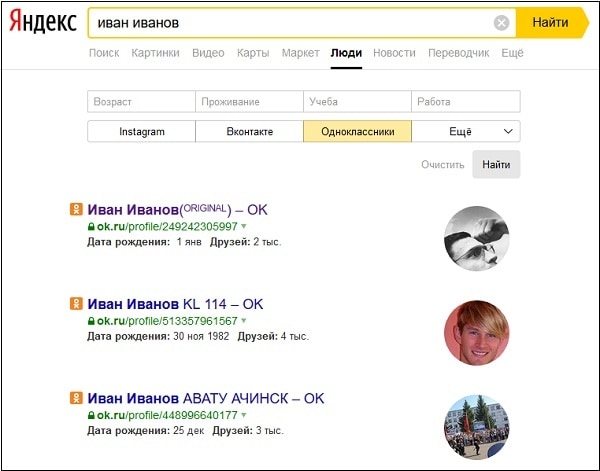Click the lock icon for profile/249242305997
Screen dimensions: 600x471
tap(91, 227)
